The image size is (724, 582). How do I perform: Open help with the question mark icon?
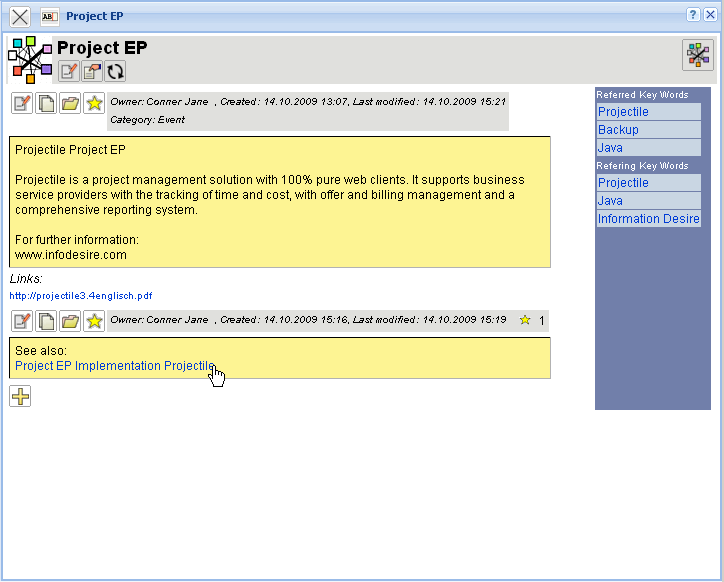pos(693,15)
